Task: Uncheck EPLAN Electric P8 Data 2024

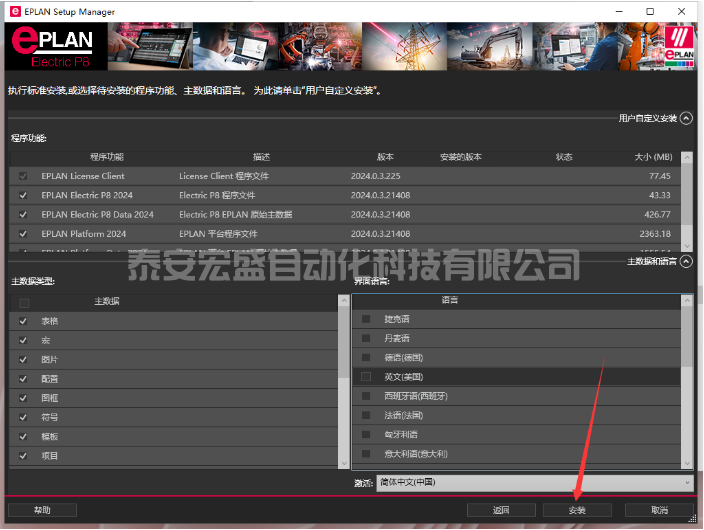Action: 24,214
